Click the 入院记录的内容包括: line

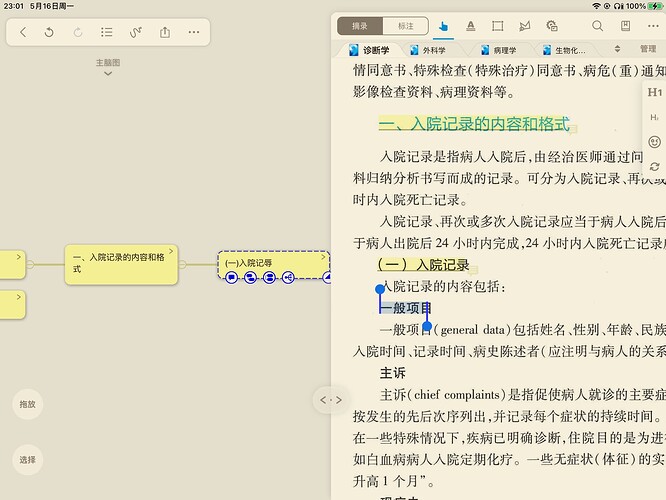coord(443,287)
